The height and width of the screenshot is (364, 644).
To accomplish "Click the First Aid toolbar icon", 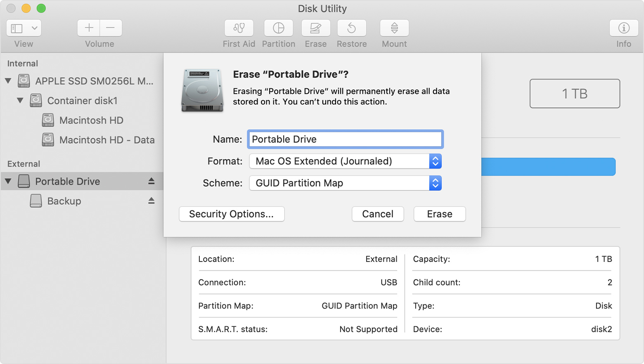I will 239,28.
